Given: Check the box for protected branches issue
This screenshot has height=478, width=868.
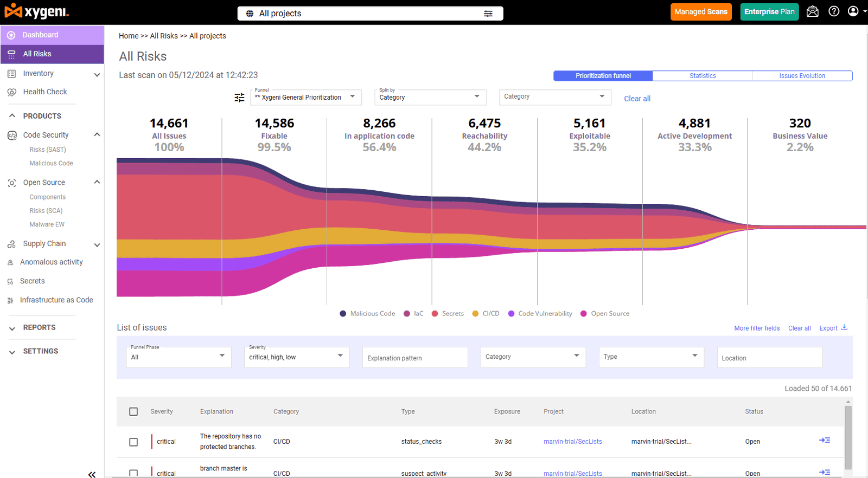Looking at the screenshot, I should coord(133,442).
